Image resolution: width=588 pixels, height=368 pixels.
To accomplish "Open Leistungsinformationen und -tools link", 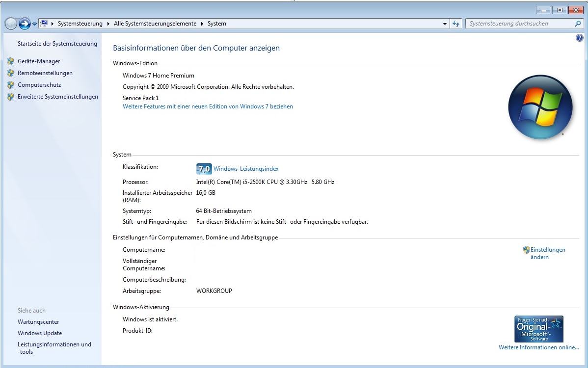I will tap(54, 348).
